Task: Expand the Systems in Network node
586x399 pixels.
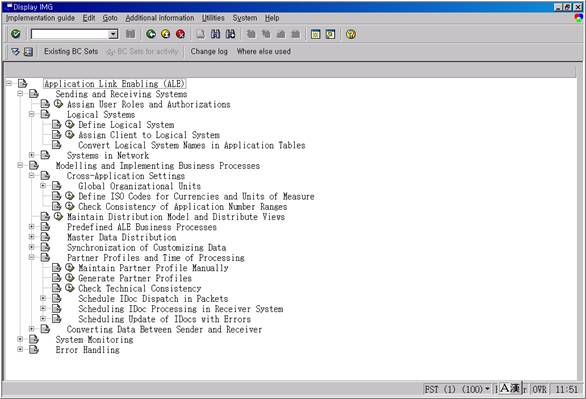Action: tap(32, 155)
